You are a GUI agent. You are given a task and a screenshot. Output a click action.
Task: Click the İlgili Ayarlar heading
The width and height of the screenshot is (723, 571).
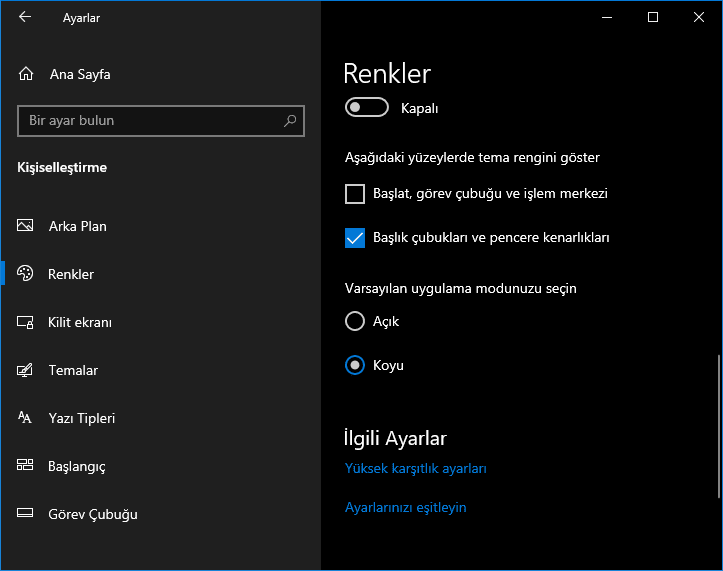pyautogui.click(x=395, y=438)
